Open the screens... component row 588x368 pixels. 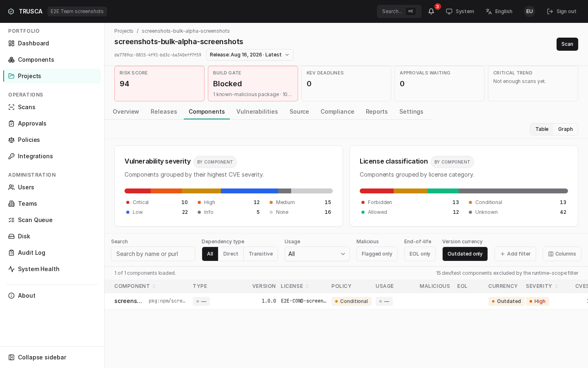[x=346, y=301]
